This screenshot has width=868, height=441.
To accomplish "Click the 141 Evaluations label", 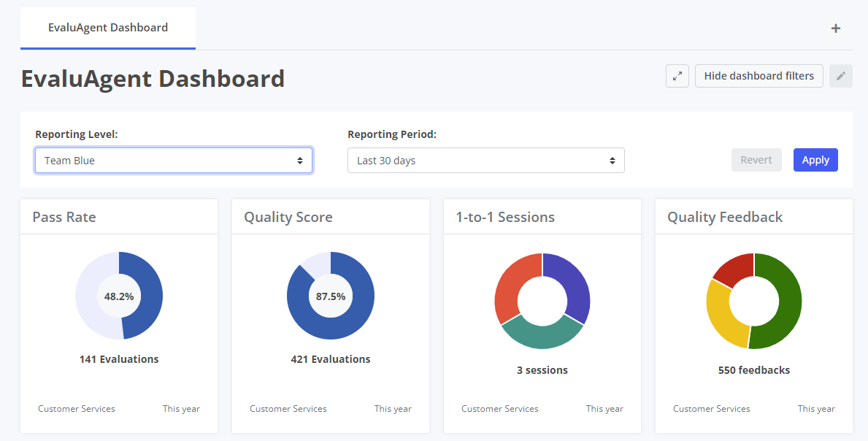I will [x=119, y=358].
